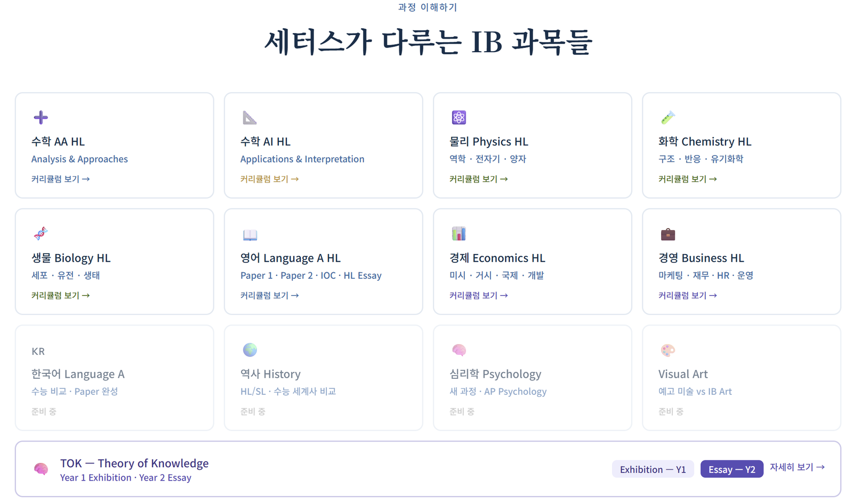Click the brain icon on 심리학 Psychology card
The height and width of the screenshot is (504, 853).
point(458,350)
